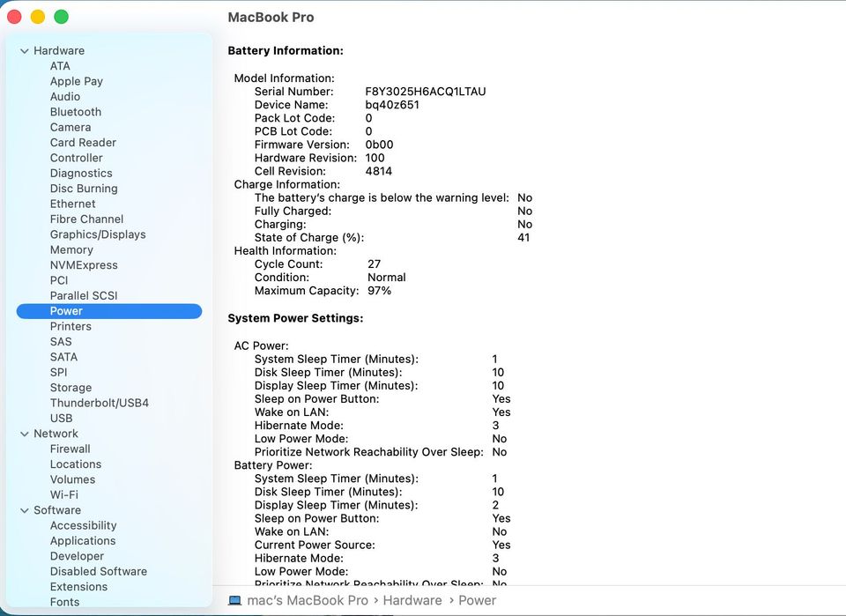Viewport: 846px width, 616px height.
Task: Select Extensions under Software
Action: point(78,586)
